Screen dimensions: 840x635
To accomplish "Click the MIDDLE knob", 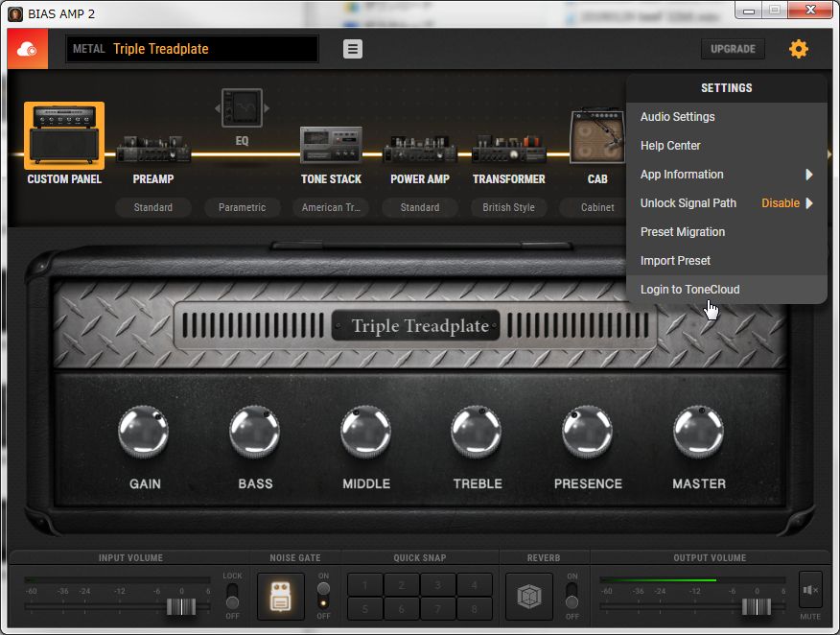I will point(366,432).
